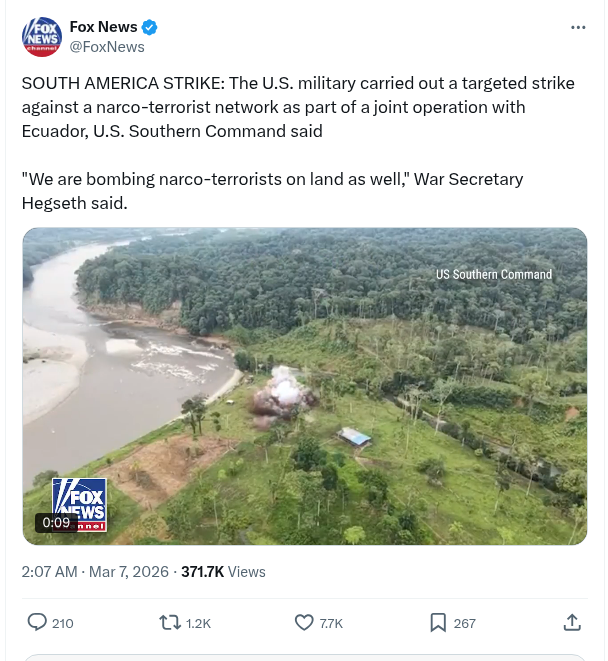Like the post with heart icon

coord(305,622)
